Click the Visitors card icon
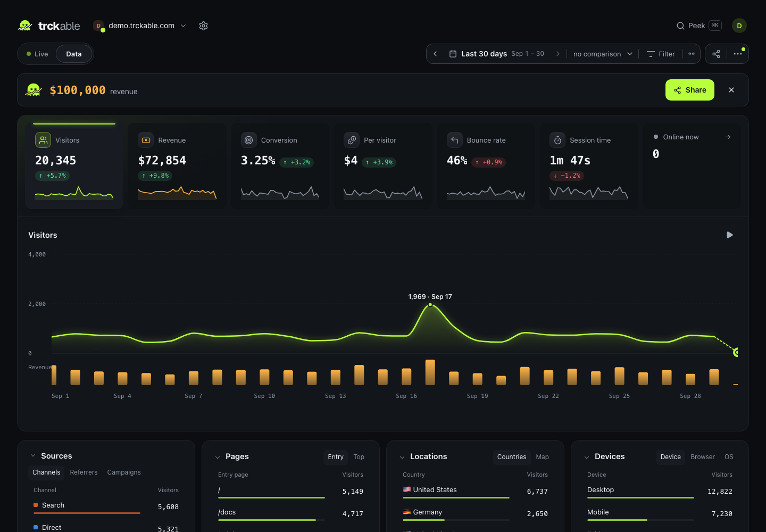Screen dimensions: 766x532 [43, 140]
